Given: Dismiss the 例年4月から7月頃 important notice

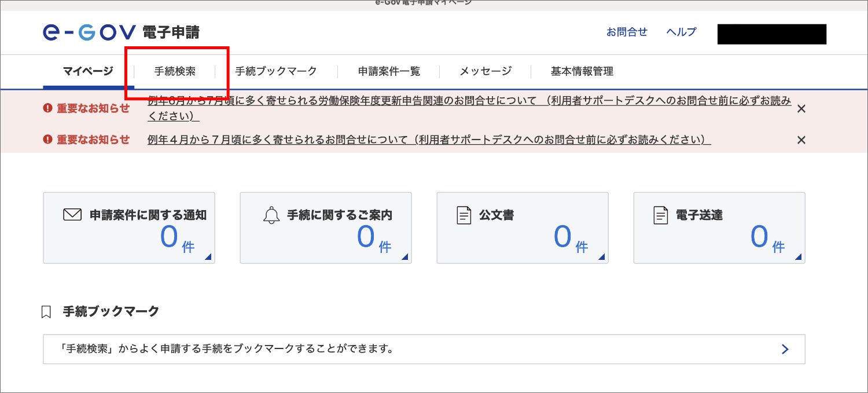Looking at the screenshot, I should point(801,139).
